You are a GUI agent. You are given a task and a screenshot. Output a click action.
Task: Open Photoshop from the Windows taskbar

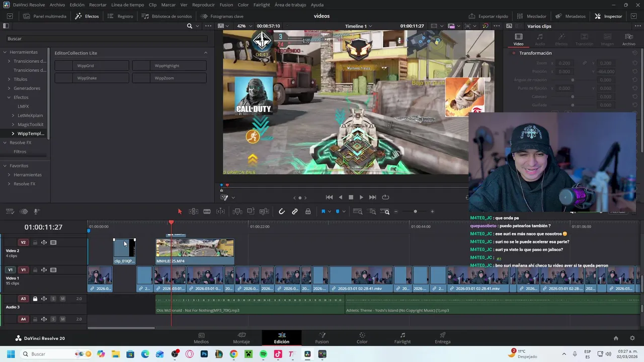[204, 354]
